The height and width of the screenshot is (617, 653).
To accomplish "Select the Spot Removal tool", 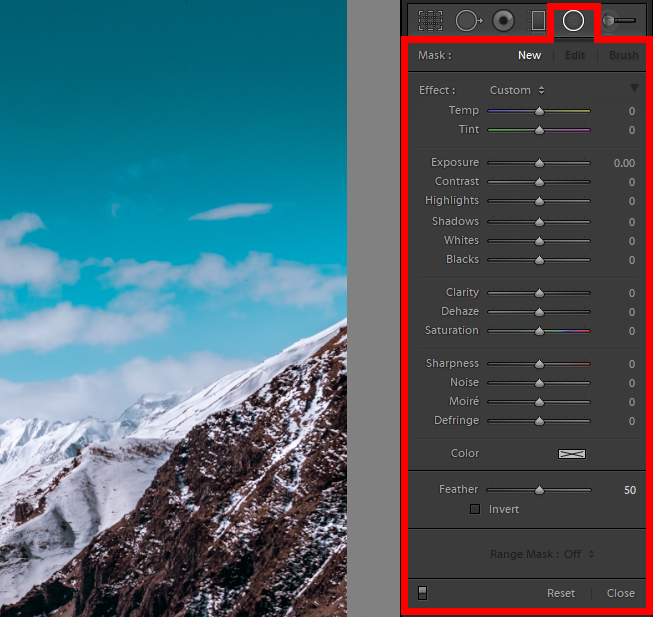I will click(x=468, y=20).
